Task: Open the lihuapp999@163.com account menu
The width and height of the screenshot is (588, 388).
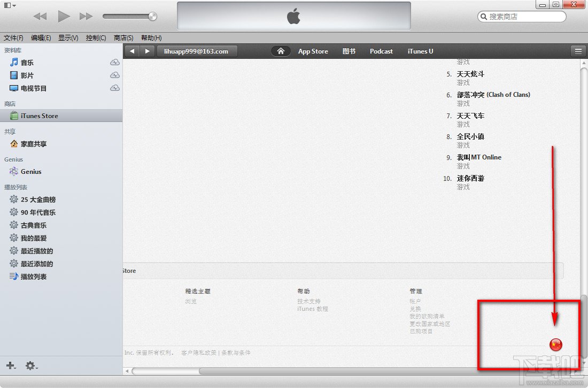Action: pyautogui.click(x=197, y=51)
